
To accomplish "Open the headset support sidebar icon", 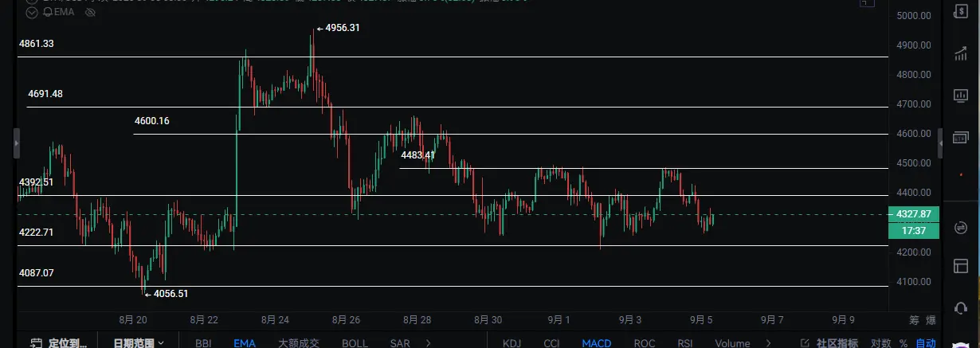I will [x=962, y=309].
